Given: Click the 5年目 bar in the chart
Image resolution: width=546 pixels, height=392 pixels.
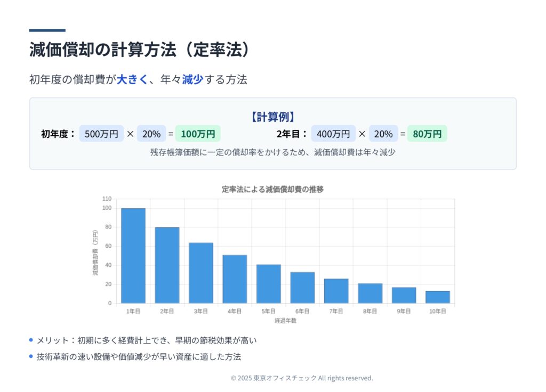Looking at the screenshot, I should click(x=268, y=284).
